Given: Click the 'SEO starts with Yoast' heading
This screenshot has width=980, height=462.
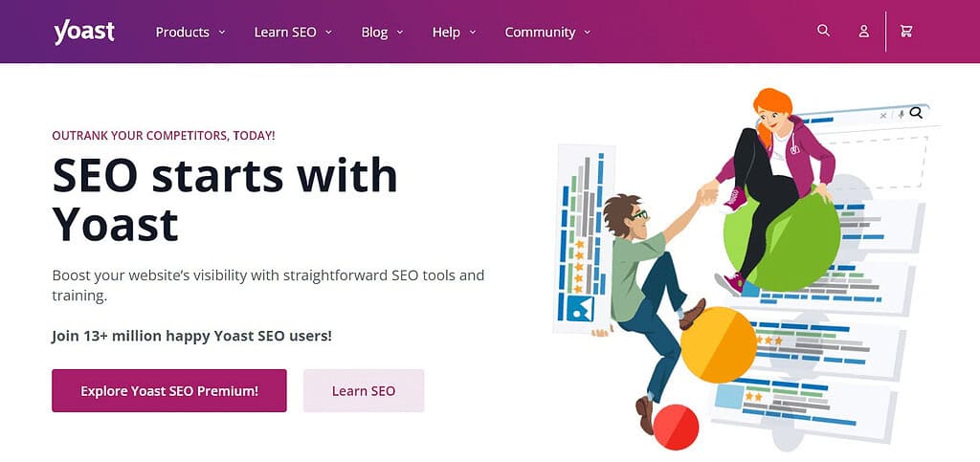Looking at the screenshot, I should pyautogui.click(x=225, y=199).
